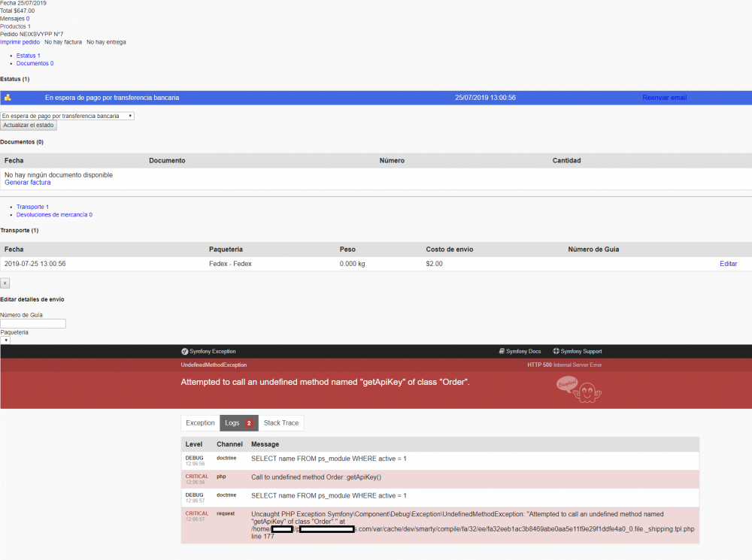752x560 pixels.
Task: Click the yellow status icon in blue row
Action: pyautogui.click(x=8, y=97)
